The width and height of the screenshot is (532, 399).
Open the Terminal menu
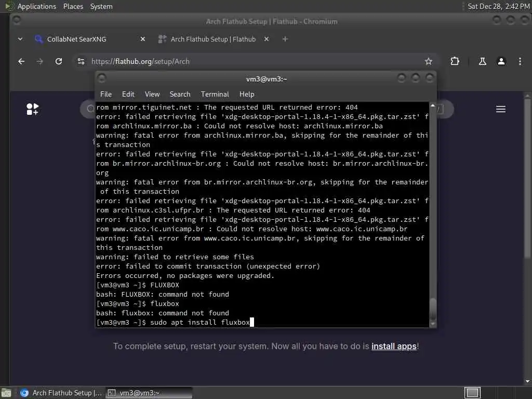pos(215,95)
